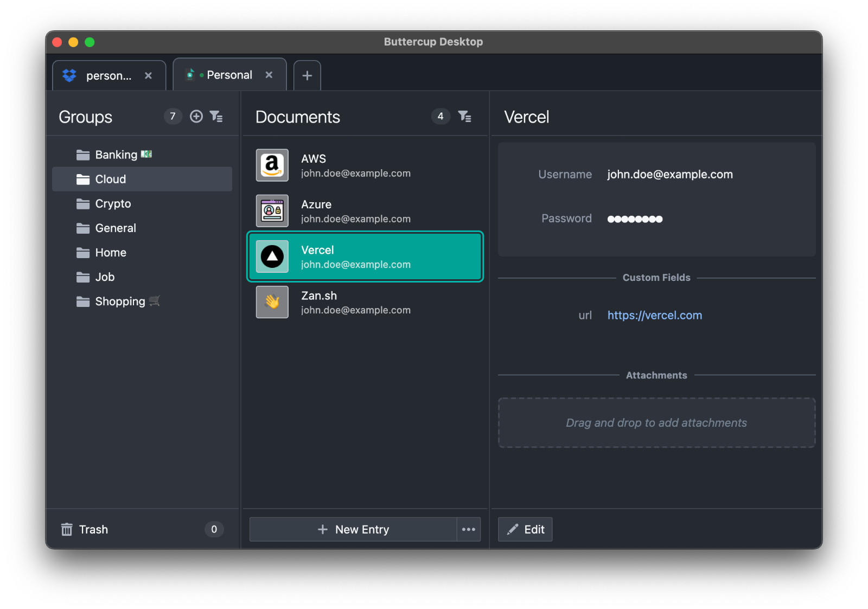This screenshot has height=609, width=868.
Task: Click the General folder icon
Action: (83, 228)
